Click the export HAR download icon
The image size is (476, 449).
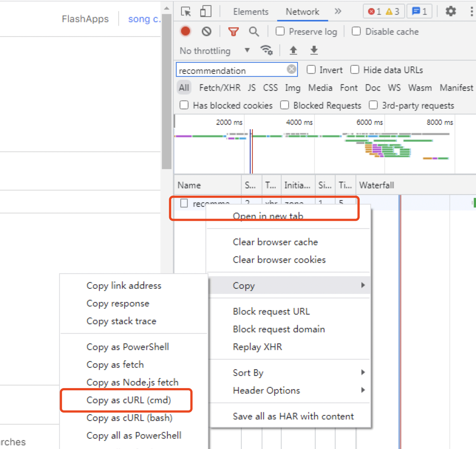tap(314, 50)
